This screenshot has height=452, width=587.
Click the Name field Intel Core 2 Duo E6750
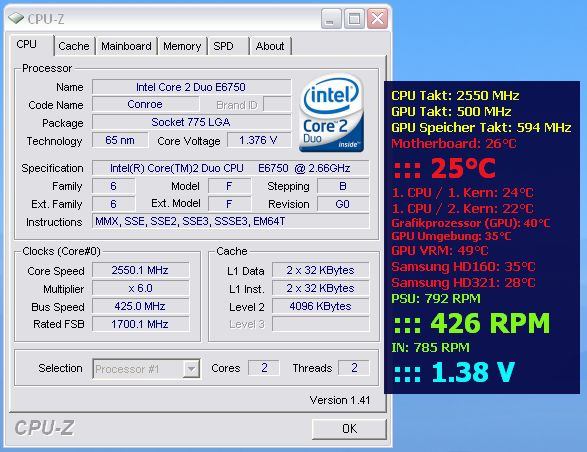click(191, 87)
